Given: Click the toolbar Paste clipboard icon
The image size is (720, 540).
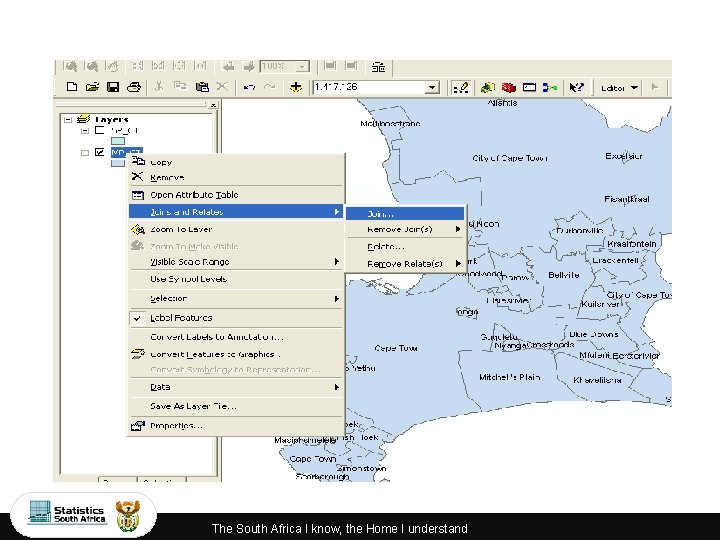Looking at the screenshot, I should (x=202, y=86).
